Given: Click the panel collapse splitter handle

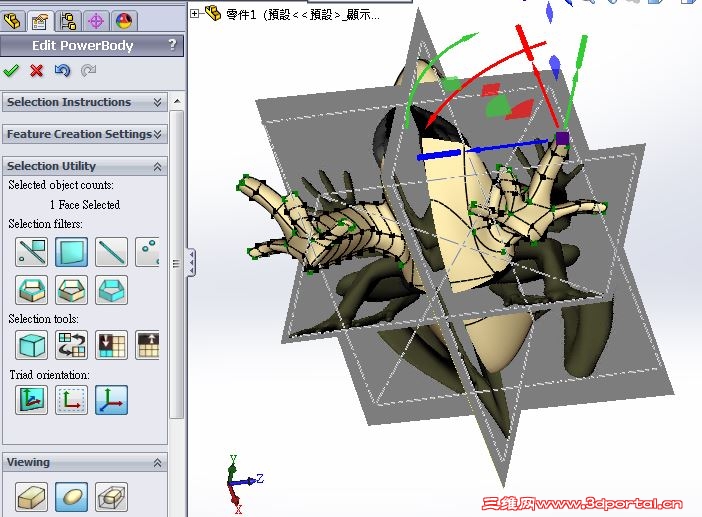Looking at the screenshot, I should pos(191,262).
